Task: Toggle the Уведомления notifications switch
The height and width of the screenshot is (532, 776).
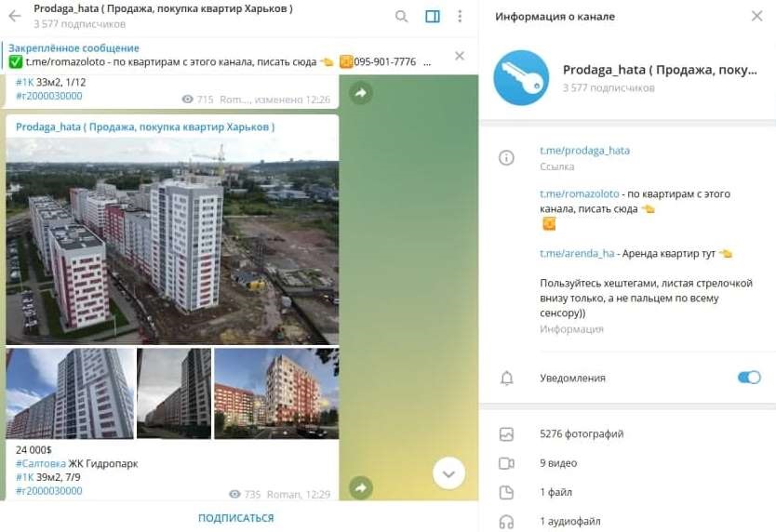Action: click(749, 378)
